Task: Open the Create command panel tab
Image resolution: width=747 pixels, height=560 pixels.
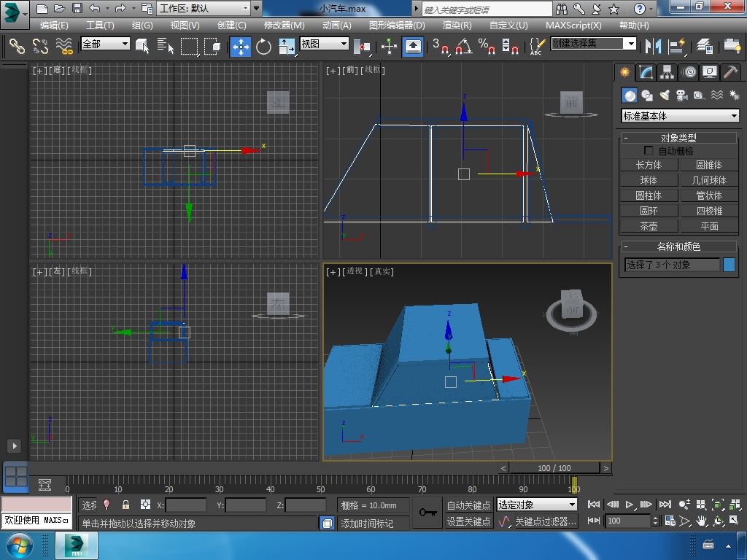Action: pyautogui.click(x=624, y=72)
